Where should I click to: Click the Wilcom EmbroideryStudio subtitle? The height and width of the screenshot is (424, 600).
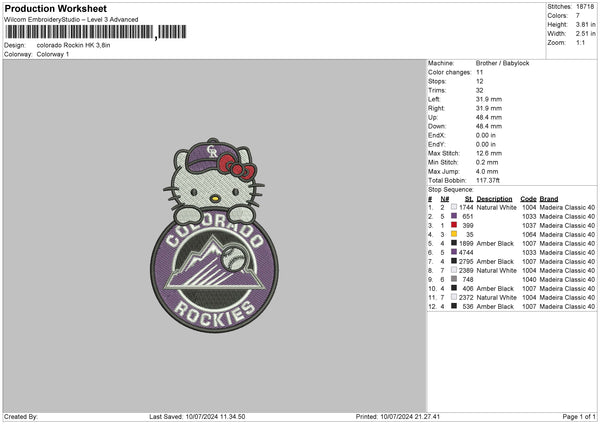pyautogui.click(x=71, y=20)
